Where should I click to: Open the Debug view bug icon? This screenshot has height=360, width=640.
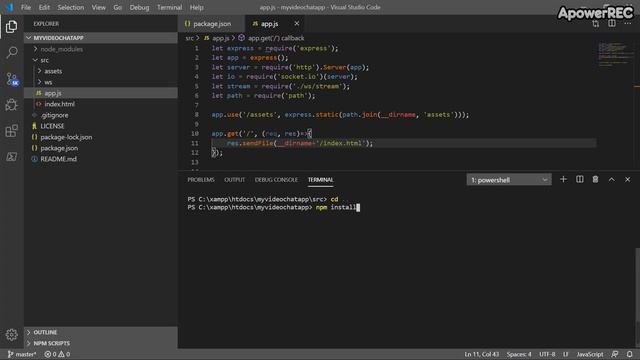pos(11,105)
